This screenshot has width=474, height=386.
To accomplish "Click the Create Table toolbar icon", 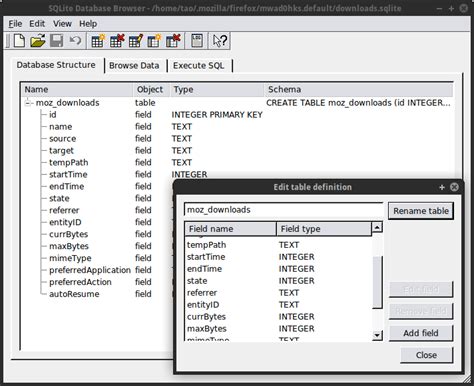I will coord(98,41).
